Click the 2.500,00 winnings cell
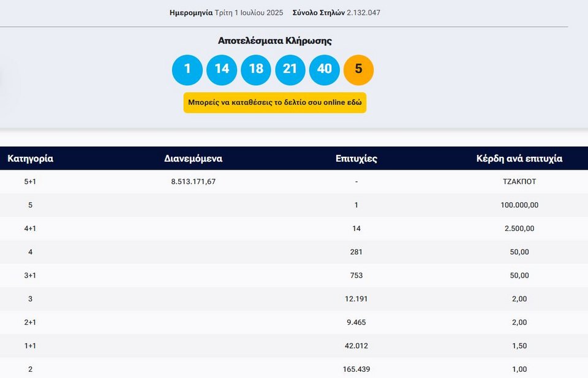The height and width of the screenshot is (378, 588). [x=519, y=229]
